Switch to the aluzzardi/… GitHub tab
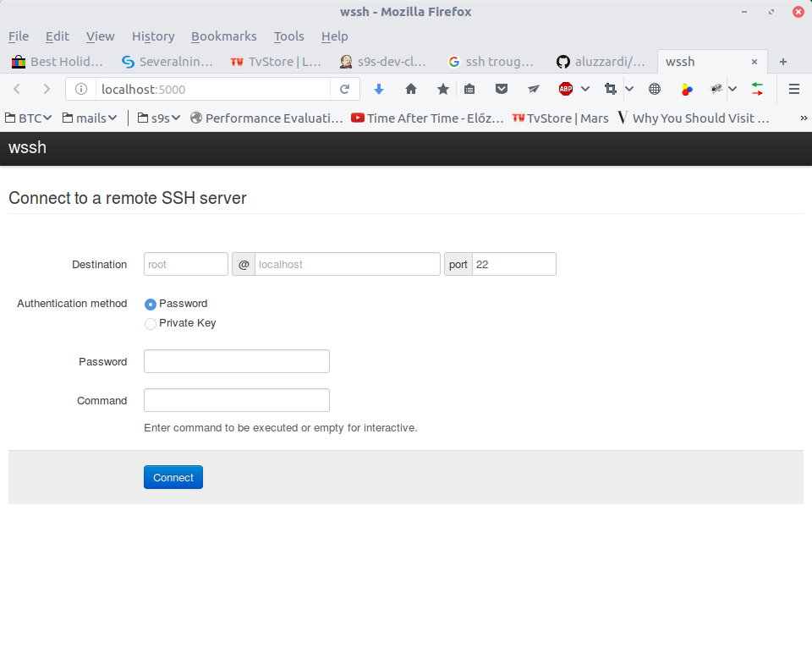Image resolution: width=812 pixels, height=648 pixels. coord(601,62)
